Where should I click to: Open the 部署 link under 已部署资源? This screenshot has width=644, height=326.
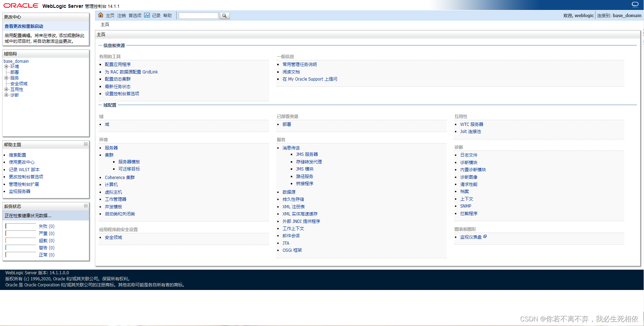point(287,124)
